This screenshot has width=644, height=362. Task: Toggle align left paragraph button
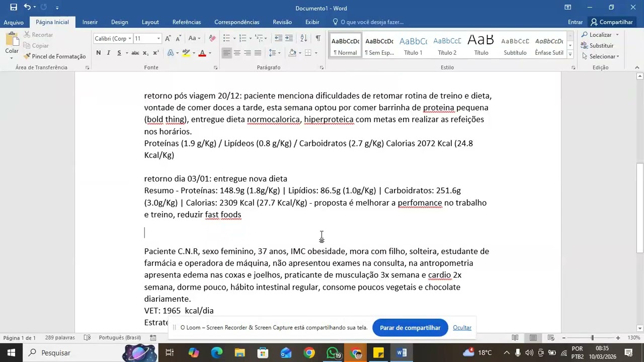(227, 53)
